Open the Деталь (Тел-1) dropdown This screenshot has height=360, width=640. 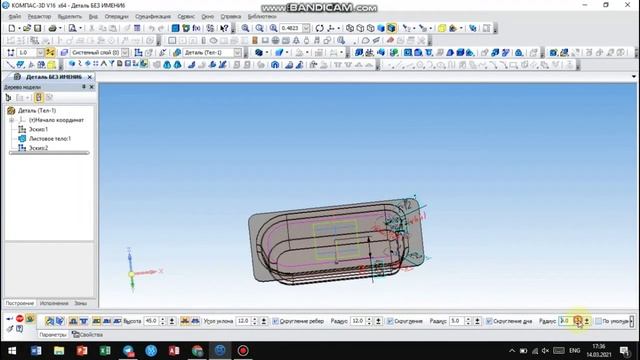click(238, 53)
